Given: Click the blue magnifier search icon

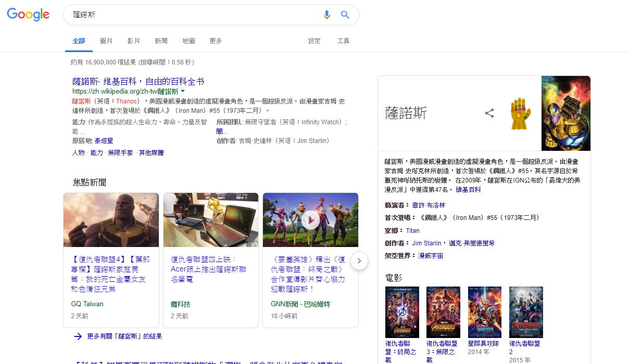Looking at the screenshot, I should 345,15.
